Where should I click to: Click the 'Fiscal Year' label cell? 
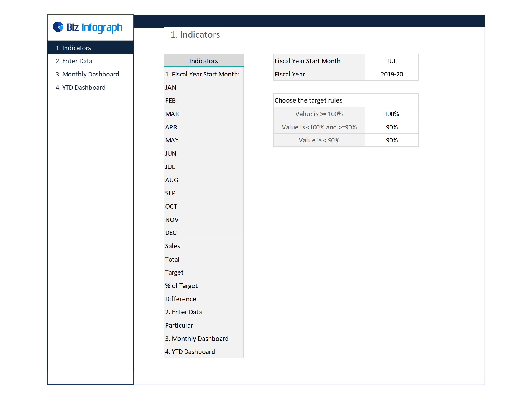(319, 74)
